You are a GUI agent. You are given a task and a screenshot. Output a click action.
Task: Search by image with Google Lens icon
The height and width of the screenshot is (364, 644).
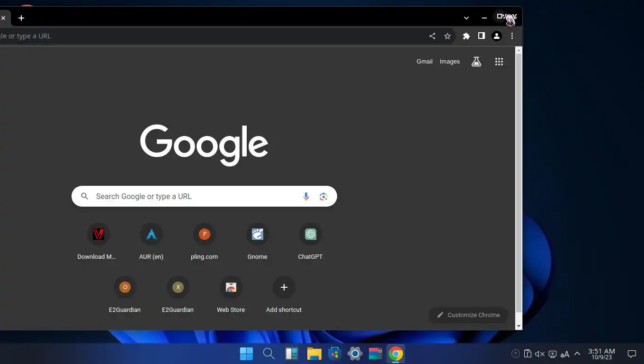[323, 196]
